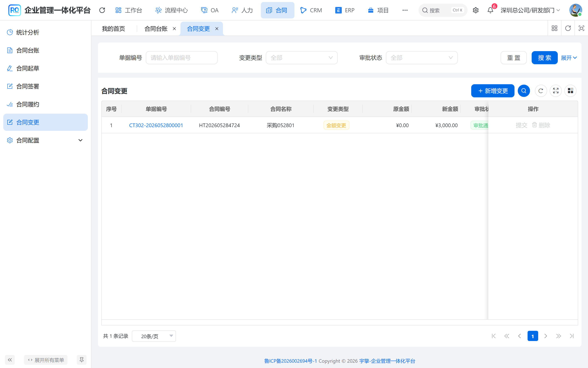Click the tab bar refresh icon
588x368 pixels.
[x=568, y=28]
